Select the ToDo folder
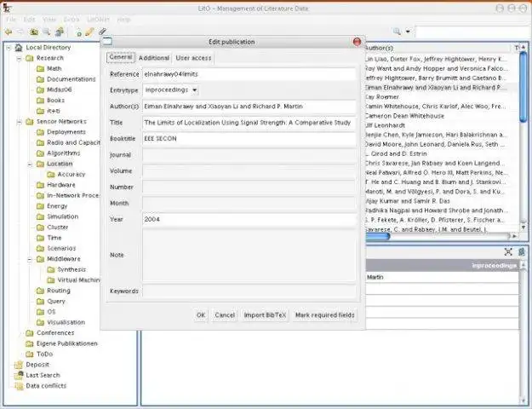Screen dimensions: 532x409 (44, 354)
